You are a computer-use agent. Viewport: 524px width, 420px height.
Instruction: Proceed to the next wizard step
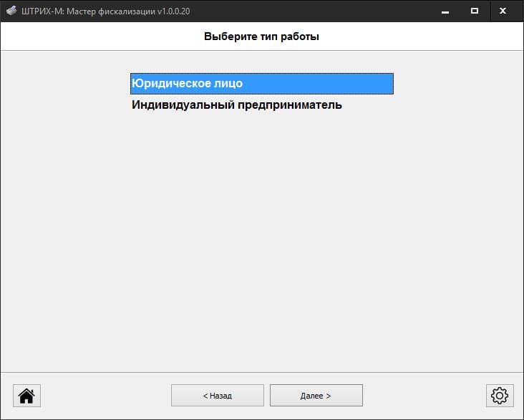316,396
